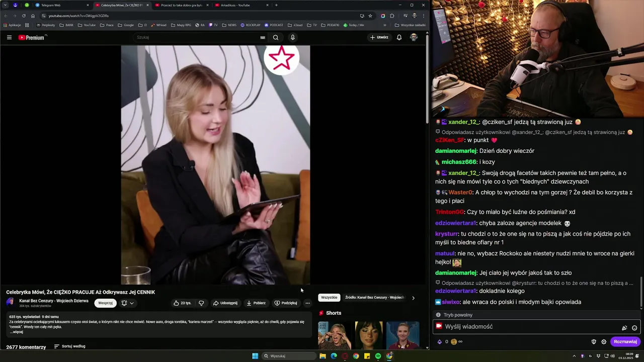Click the Pobierz download button
644x362 pixels.
tap(256, 303)
